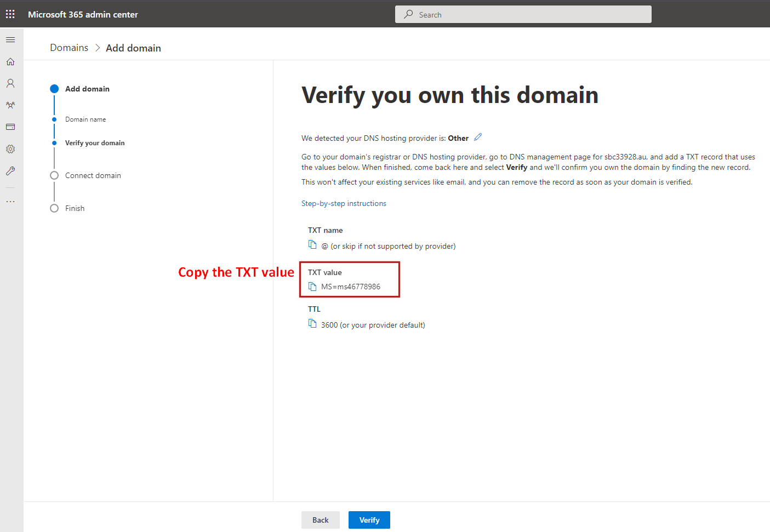
Task: Click the MS=ms46778986 text value
Action: [351, 287]
